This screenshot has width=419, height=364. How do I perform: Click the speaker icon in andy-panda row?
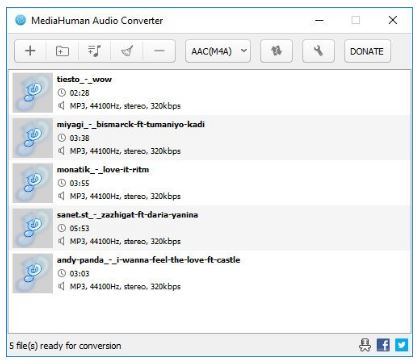click(x=61, y=286)
